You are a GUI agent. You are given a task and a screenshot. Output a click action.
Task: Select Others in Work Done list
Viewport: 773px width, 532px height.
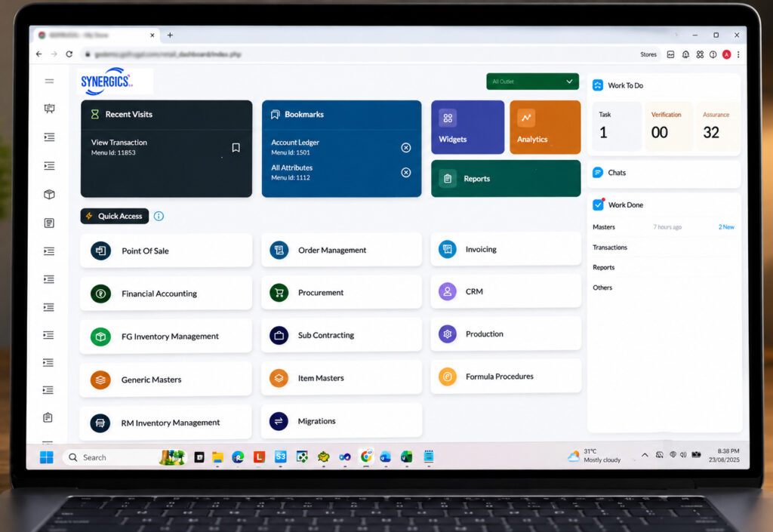tap(602, 288)
